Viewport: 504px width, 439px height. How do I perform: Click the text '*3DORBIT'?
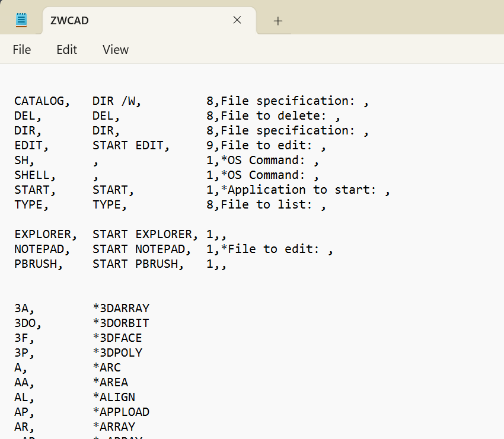click(x=121, y=323)
